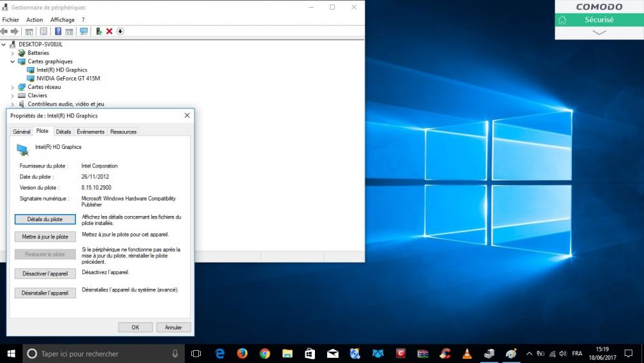Switch to the Détails tab
This screenshot has height=363, width=644.
(63, 132)
